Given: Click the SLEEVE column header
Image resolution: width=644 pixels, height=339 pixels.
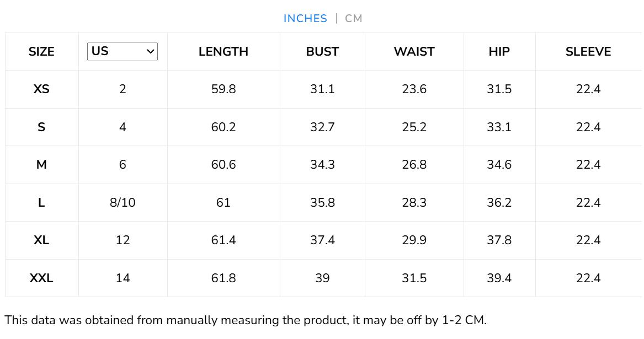Looking at the screenshot, I should [588, 52].
